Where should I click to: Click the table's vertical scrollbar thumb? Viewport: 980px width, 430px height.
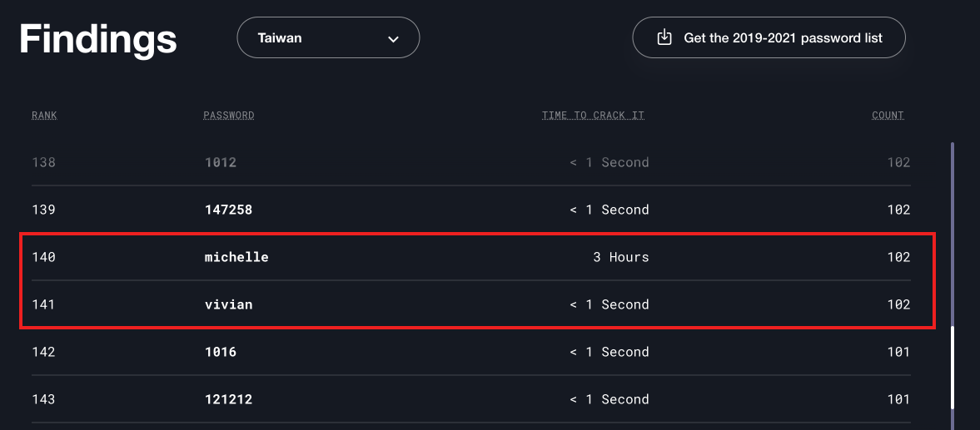[x=953, y=367]
